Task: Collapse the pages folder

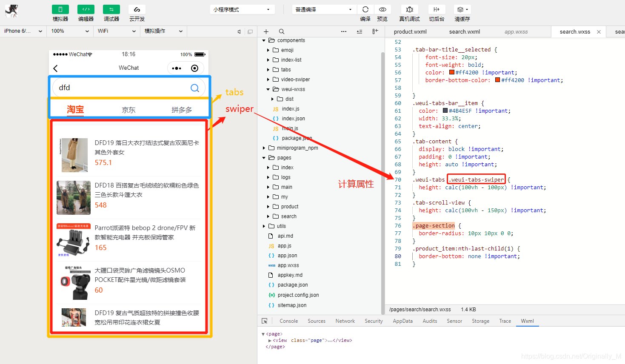Action: tap(264, 158)
